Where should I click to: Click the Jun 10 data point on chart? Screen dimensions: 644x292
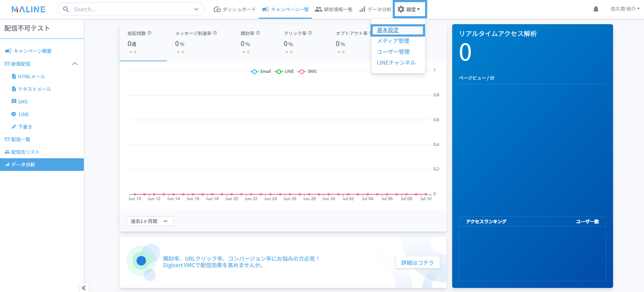(135, 194)
